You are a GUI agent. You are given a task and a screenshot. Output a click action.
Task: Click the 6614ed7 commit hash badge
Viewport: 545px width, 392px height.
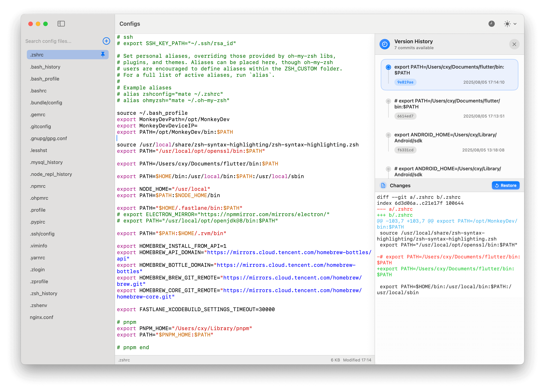point(405,116)
